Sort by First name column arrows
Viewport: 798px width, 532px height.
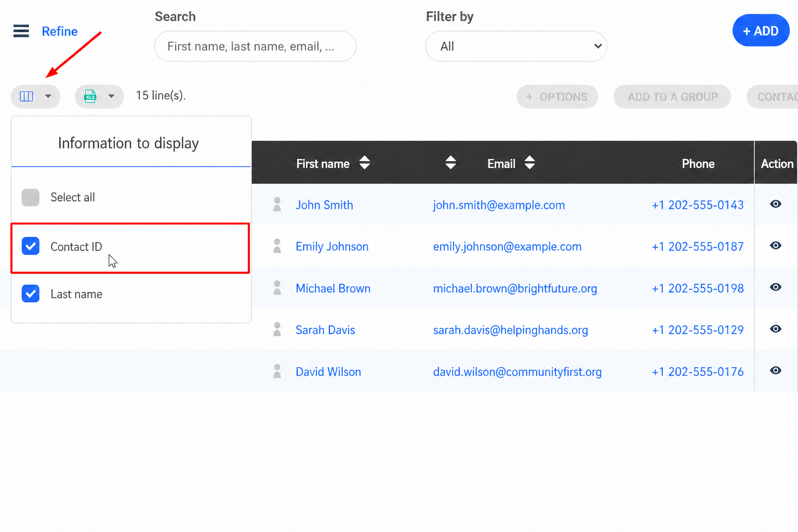(365, 163)
